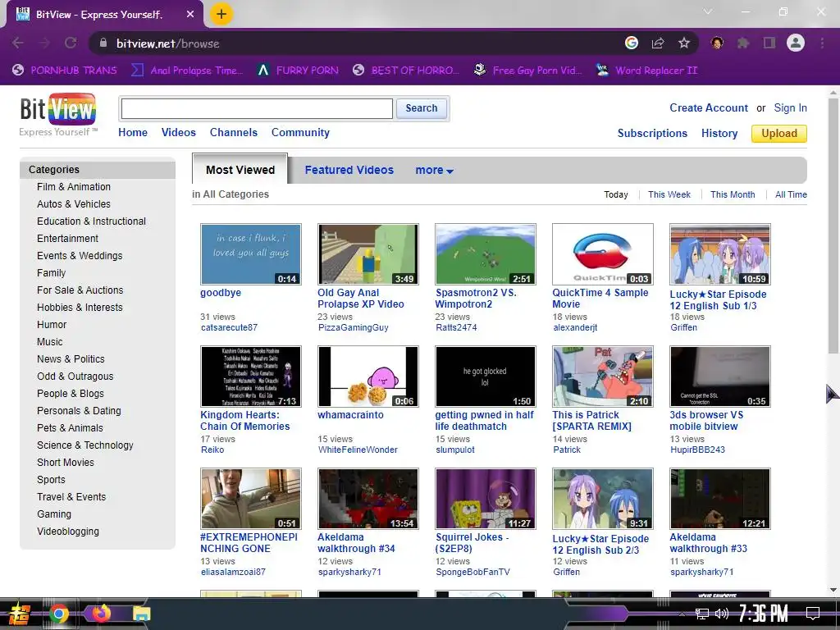The height and width of the screenshot is (630, 840).
Task: Open the 'goodbye' video thumbnail
Action: pos(251,254)
